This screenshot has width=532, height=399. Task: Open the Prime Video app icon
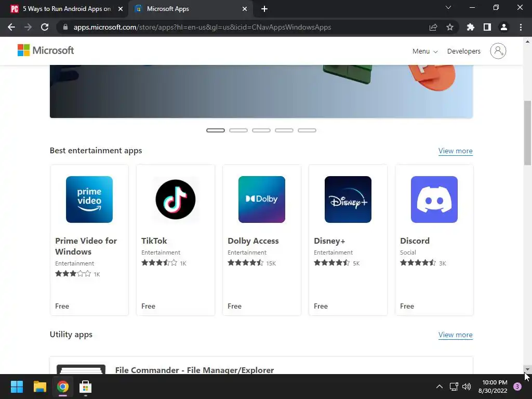coord(89,199)
